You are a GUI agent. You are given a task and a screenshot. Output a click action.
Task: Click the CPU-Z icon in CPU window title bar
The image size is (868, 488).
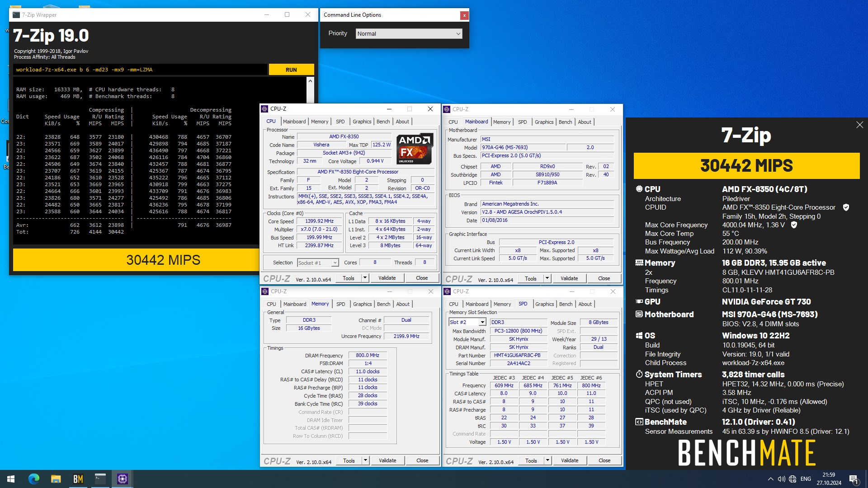coord(265,109)
